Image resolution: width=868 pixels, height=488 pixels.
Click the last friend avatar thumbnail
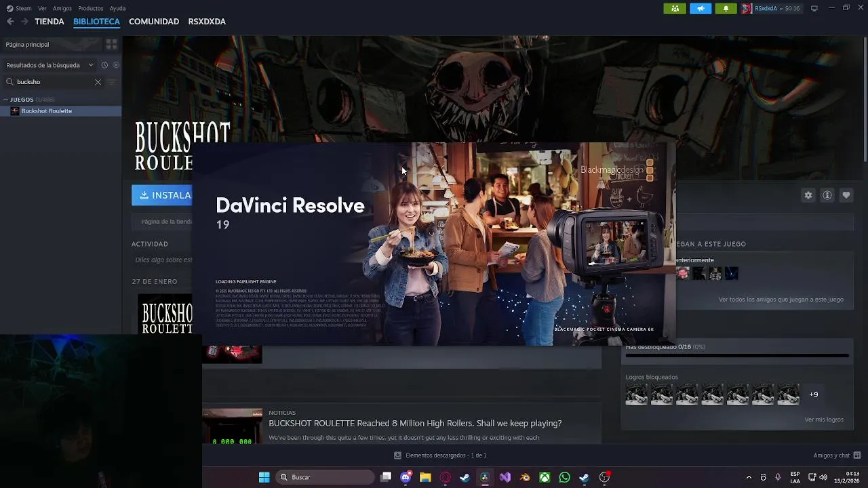pos(731,273)
